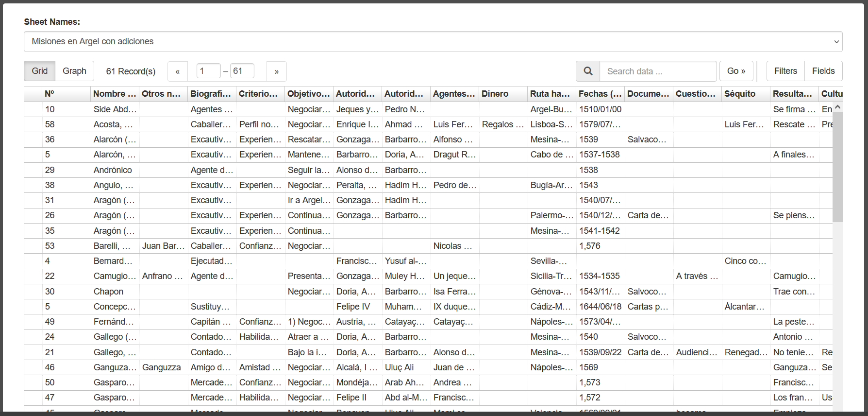Edit the starting record number field

pyautogui.click(x=208, y=71)
